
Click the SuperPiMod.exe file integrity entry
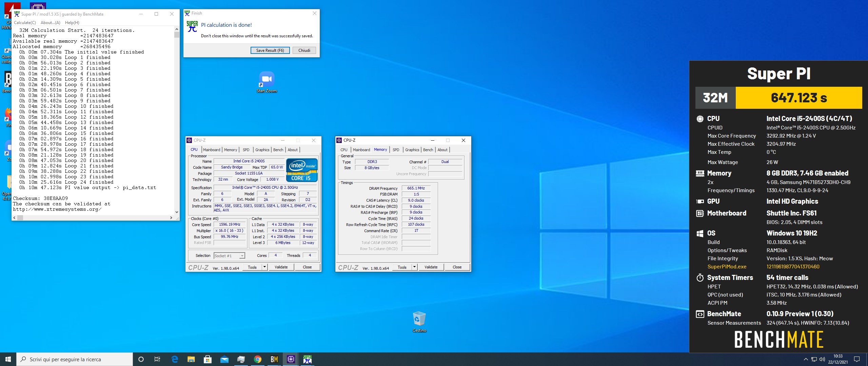pos(727,267)
